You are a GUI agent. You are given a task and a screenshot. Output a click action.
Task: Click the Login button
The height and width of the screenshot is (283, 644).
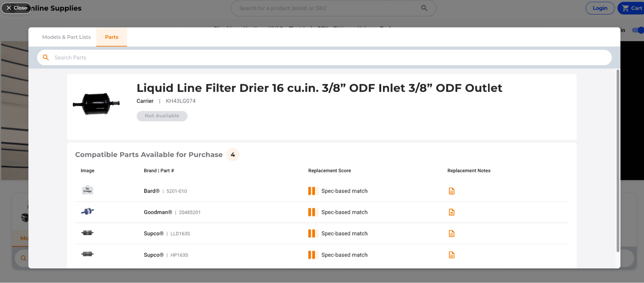(600, 8)
